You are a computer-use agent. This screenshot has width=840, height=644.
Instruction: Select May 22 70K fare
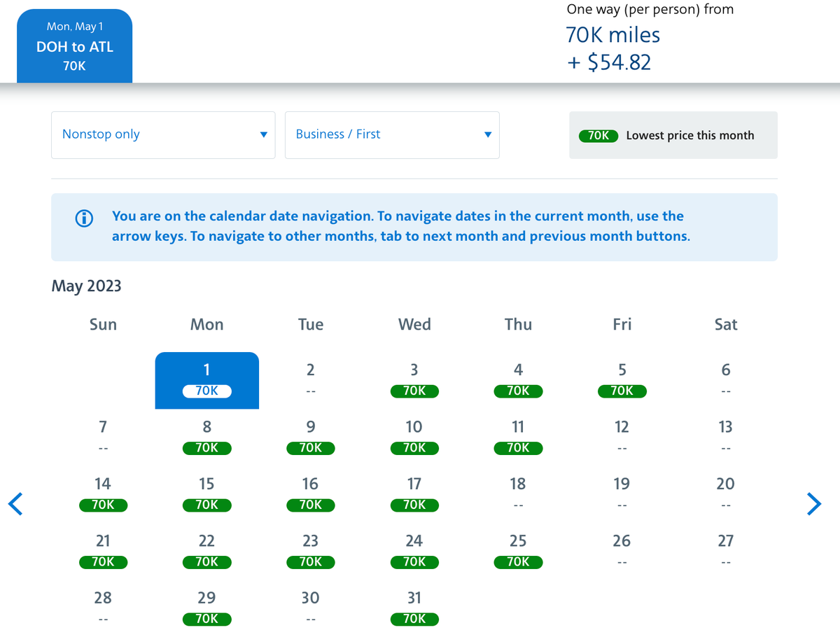[x=206, y=551]
